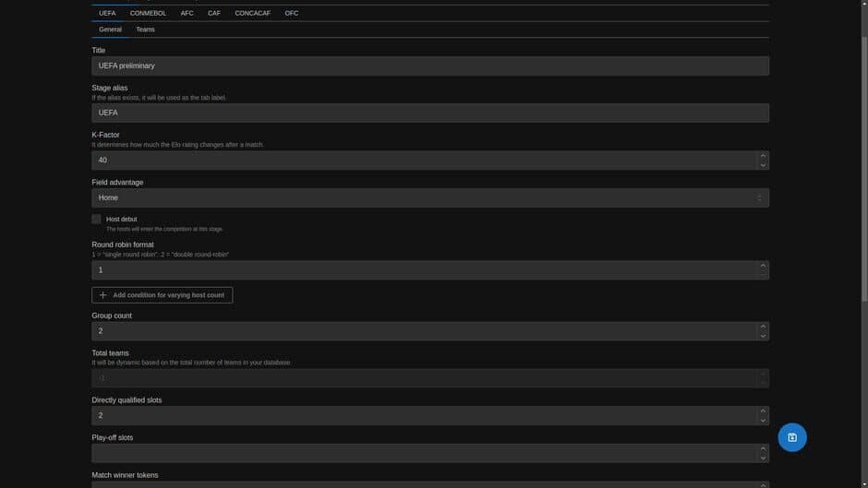
Task: Increase the Directly qualified slots value
Action: pos(763,411)
